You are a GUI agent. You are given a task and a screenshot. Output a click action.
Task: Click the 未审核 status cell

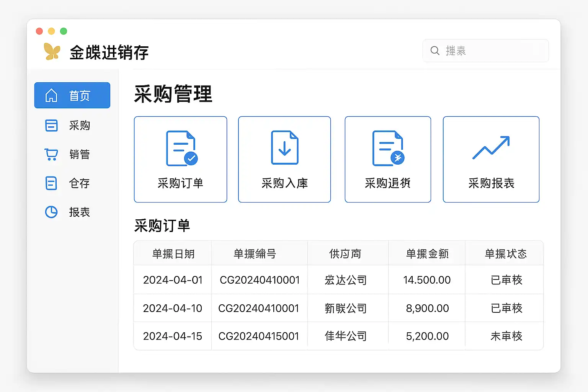506,336
